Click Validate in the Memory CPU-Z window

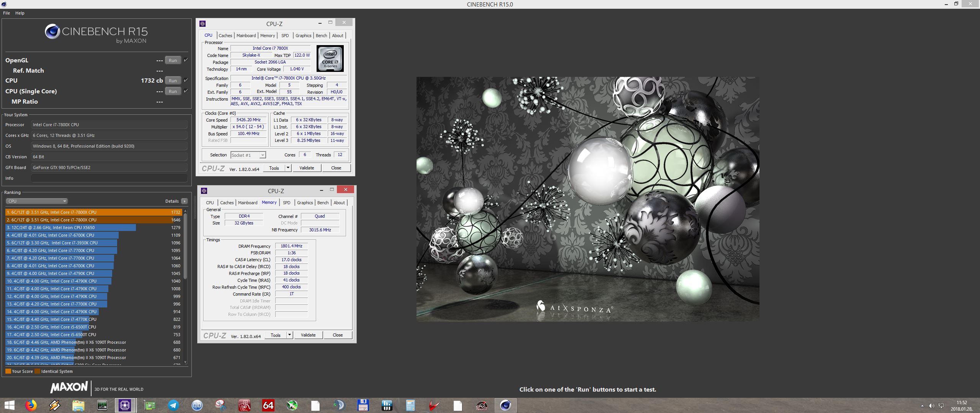click(x=308, y=335)
